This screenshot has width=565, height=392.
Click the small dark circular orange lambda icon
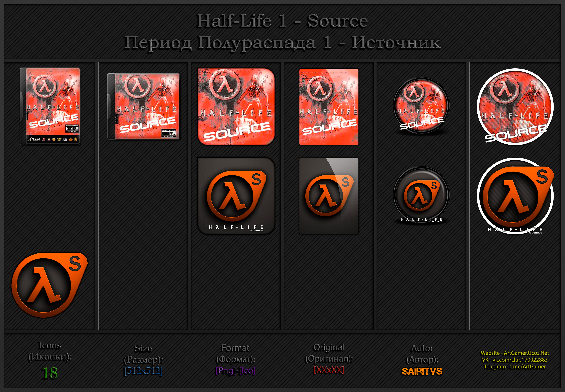422,195
